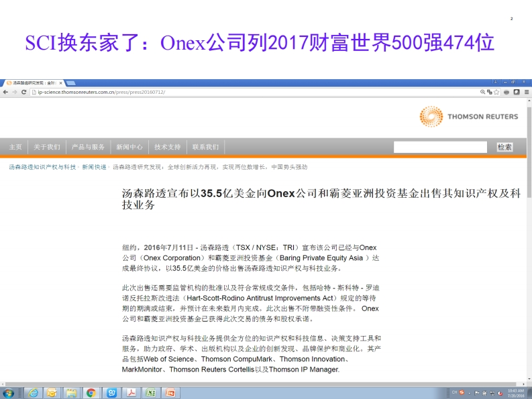532x399 pixels.
Task: Click the Sogou input icon in system tray
Action: 462,392
